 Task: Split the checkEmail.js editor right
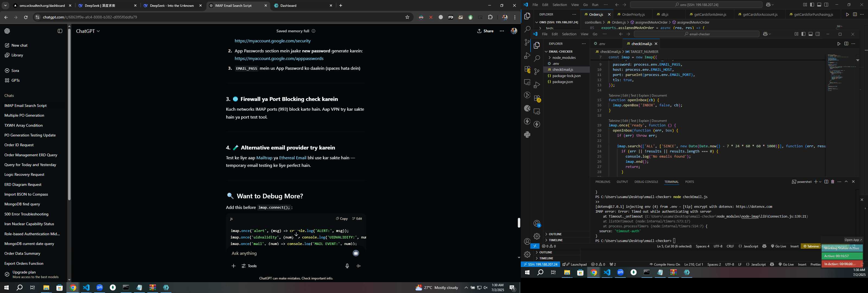(846, 44)
